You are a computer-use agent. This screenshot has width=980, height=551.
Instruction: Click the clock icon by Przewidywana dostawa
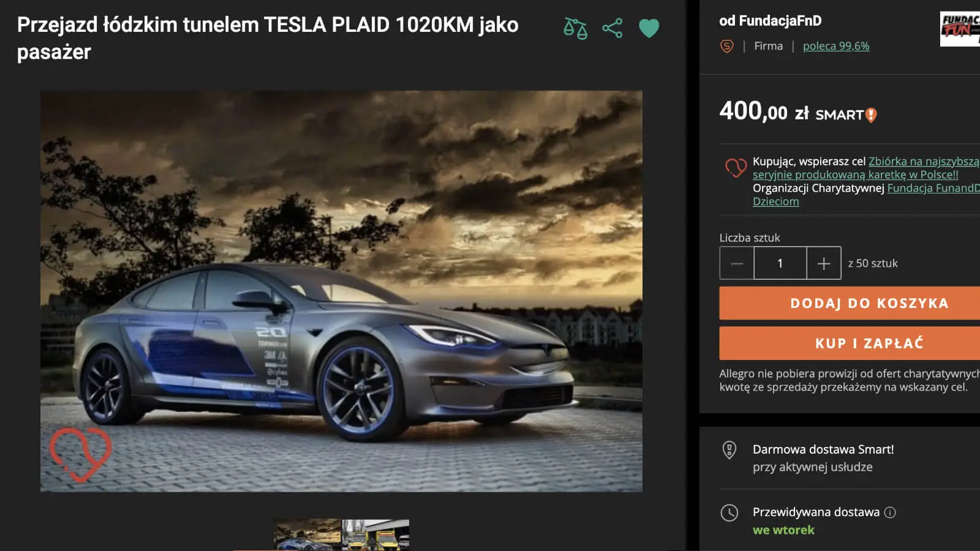729,512
